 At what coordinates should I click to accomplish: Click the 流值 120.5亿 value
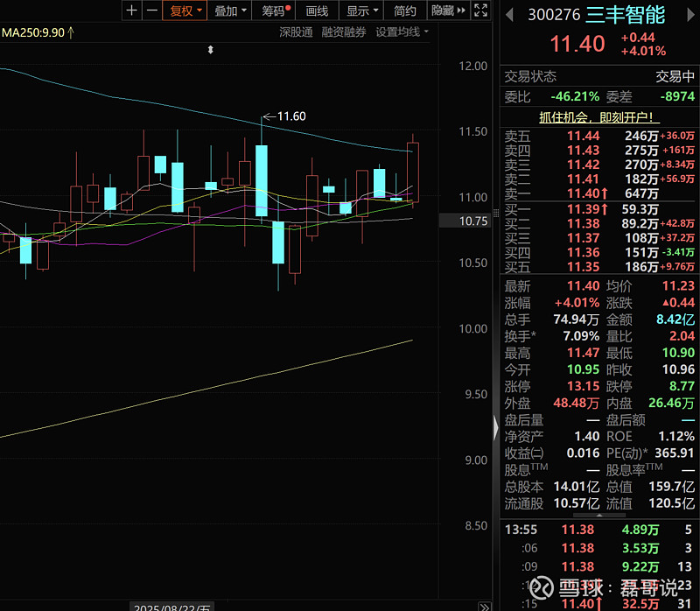[x=672, y=503]
